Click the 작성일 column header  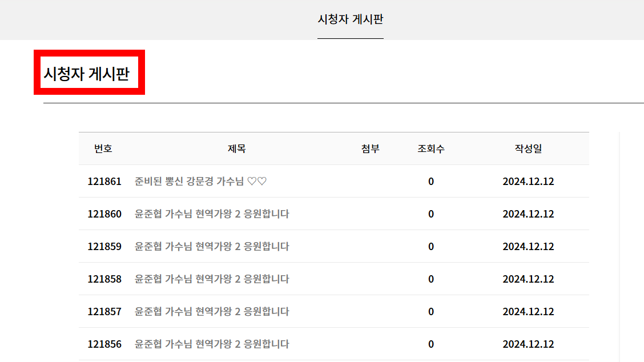pos(528,148)
